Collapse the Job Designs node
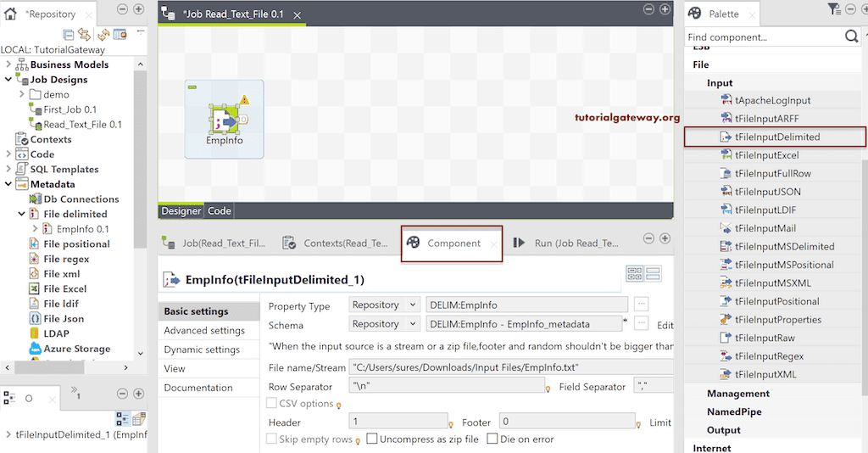This screenshot has width=868, height=453. pos(8,79)
